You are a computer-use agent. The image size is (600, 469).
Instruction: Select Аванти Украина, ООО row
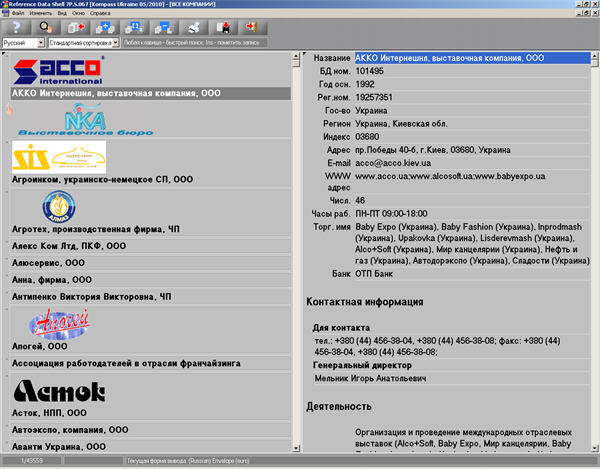(x=59, y=446)
